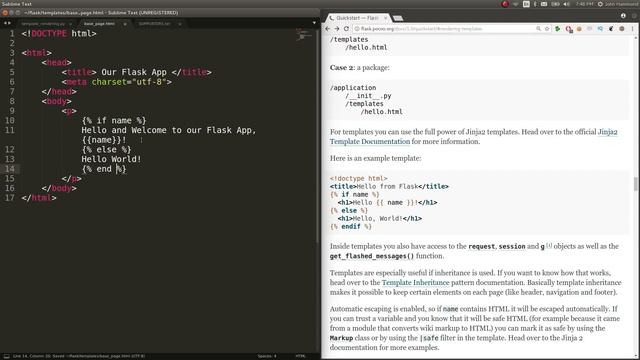Click 'Hello World!' on line 13

[x=111, y=159]
